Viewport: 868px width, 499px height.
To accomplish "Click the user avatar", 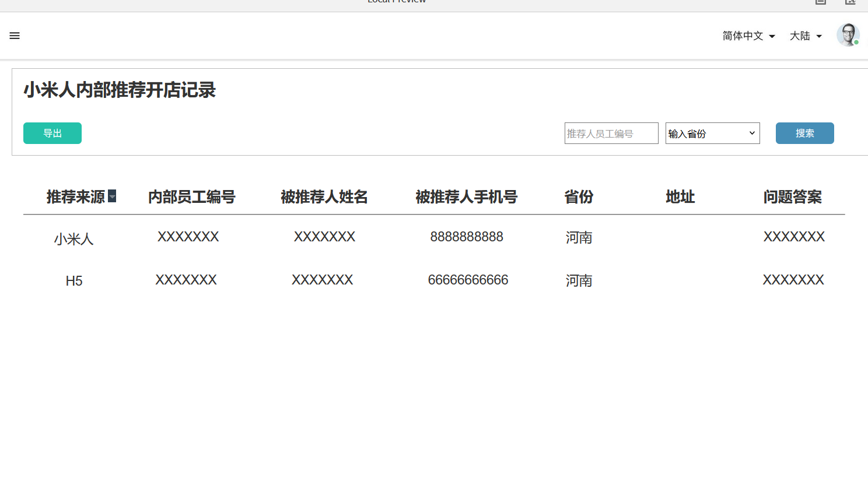I will (x=848, y=35).
